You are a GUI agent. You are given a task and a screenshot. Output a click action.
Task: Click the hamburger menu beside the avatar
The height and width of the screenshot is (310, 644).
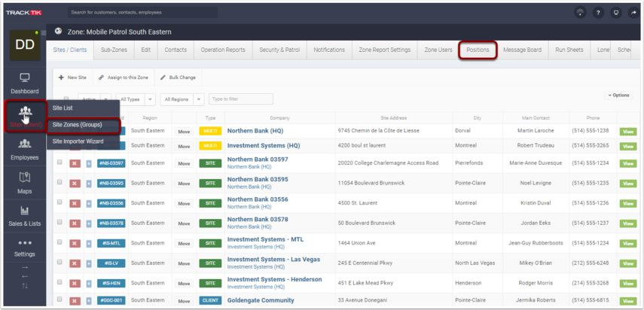point(44,33)
